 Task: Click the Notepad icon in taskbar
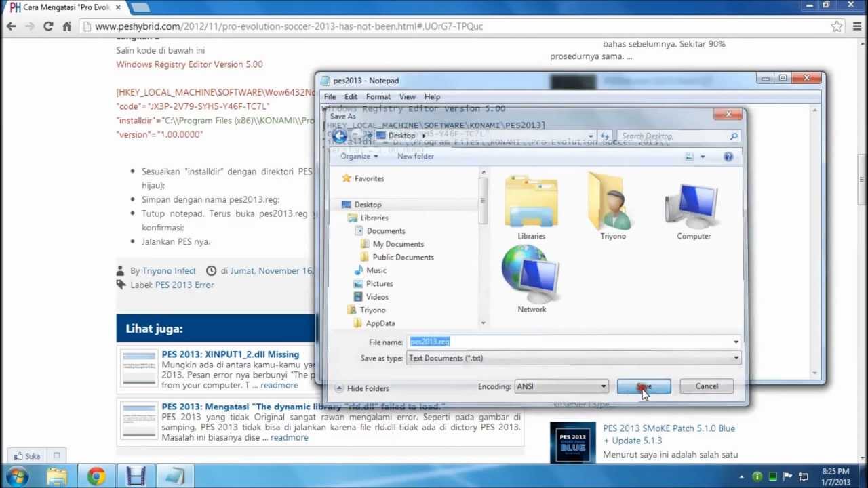coord(175,476)
